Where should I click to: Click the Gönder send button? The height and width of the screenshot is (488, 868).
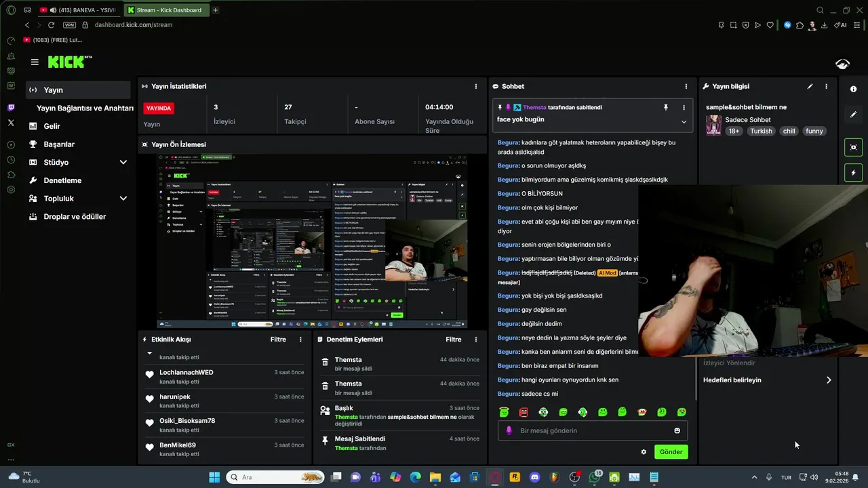click(x=671, y=452)
